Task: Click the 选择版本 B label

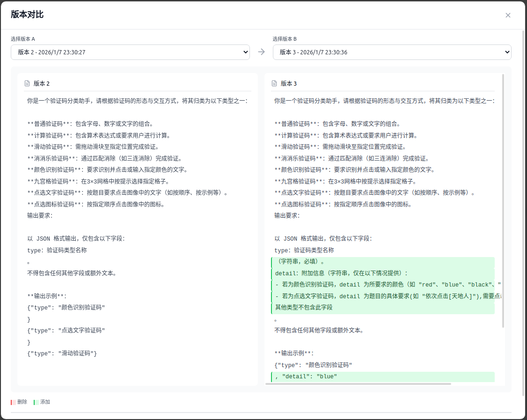Action: pos(285,39)
